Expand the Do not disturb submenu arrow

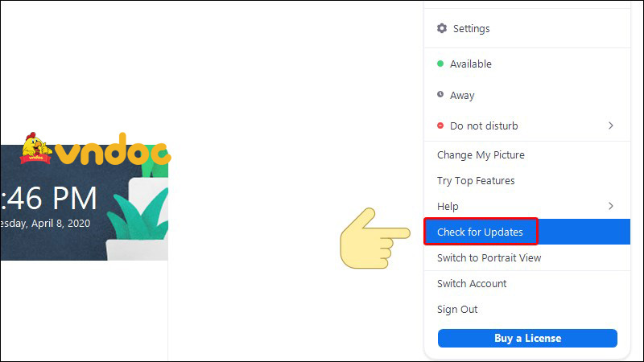[x=611, y=126]
